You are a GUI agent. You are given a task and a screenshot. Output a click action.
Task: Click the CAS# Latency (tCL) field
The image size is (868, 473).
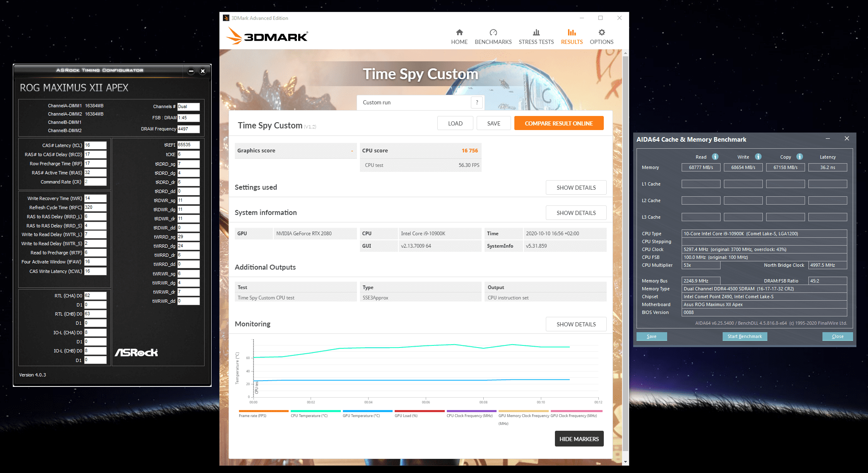(x=95, y=145)
